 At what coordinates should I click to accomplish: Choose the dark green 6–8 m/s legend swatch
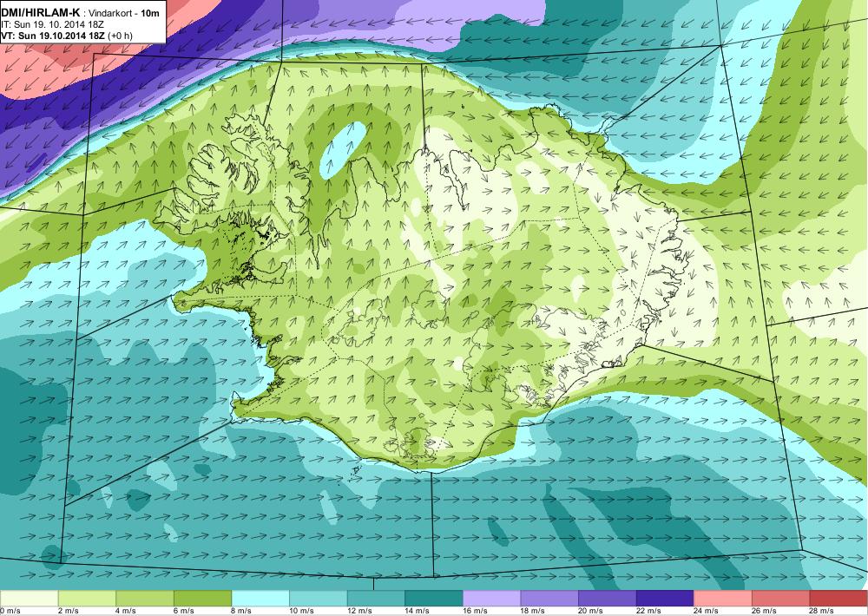tap(202, 599)
